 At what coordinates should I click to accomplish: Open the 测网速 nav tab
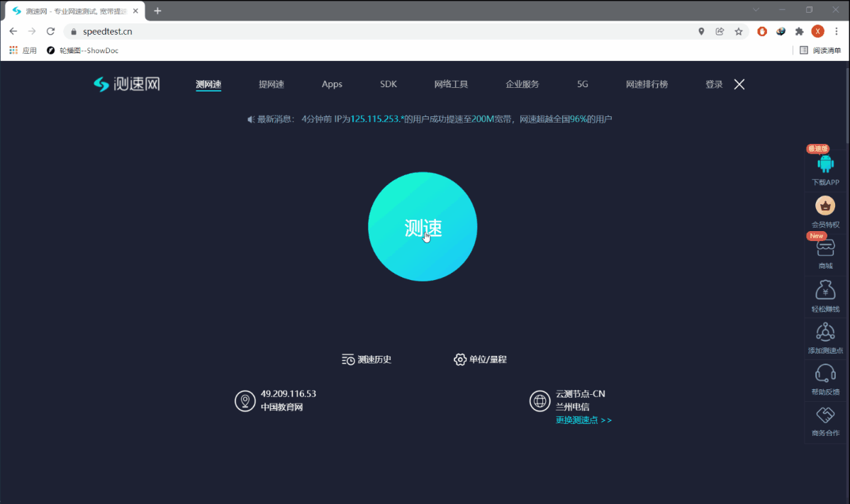pos(208,84)
